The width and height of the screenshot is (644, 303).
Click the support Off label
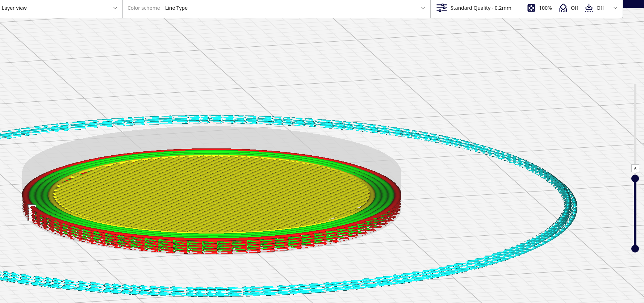(x=574, y=8)
